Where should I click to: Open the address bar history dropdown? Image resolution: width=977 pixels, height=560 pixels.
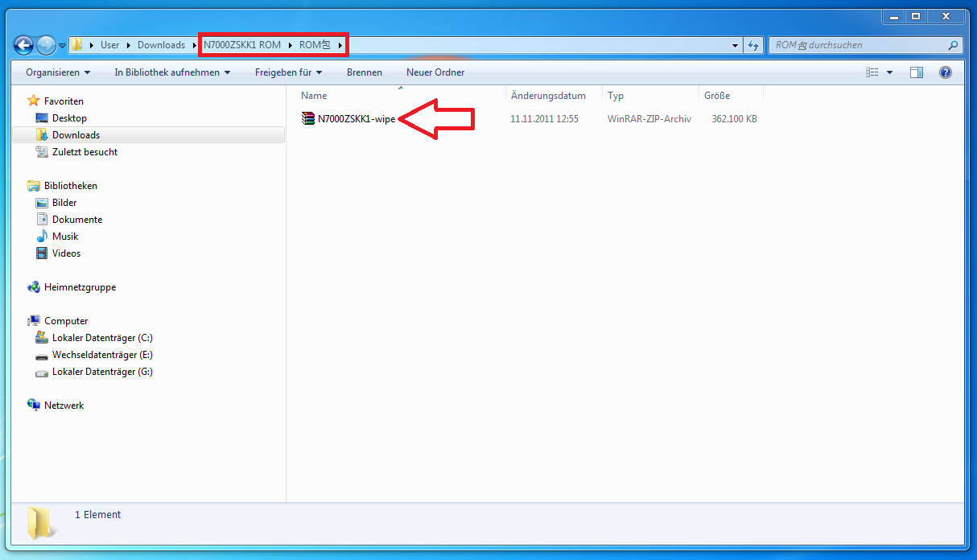[x=735, y=46]
